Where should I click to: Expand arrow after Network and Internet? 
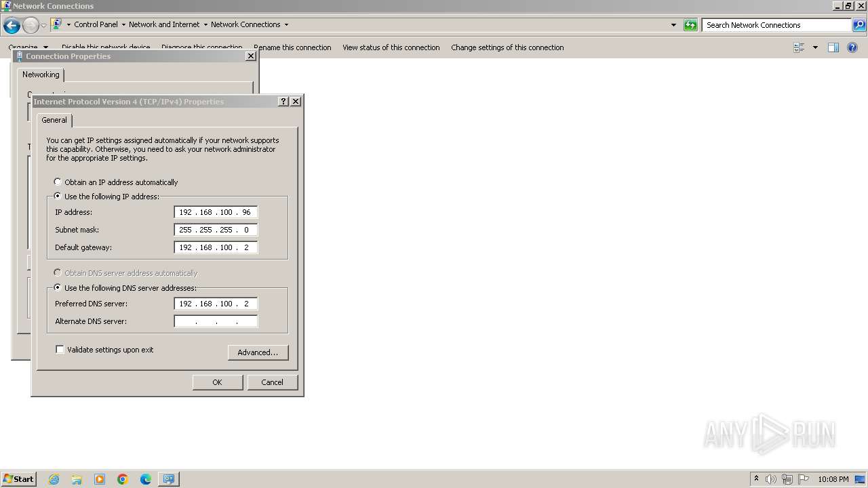click(x=205, y=25)
